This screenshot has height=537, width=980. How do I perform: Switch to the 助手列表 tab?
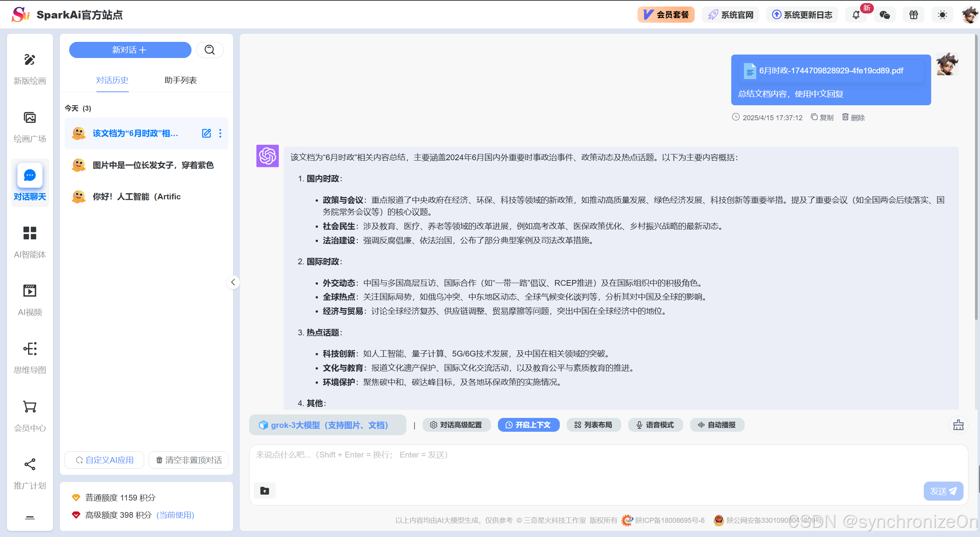[x=180, y=80]
